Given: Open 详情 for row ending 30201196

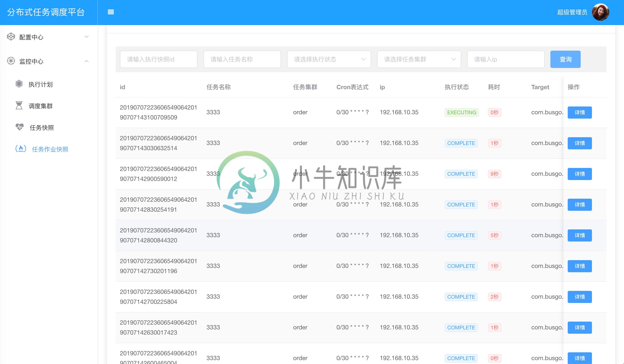Looking at the screenshot, I should pos(580,266).
